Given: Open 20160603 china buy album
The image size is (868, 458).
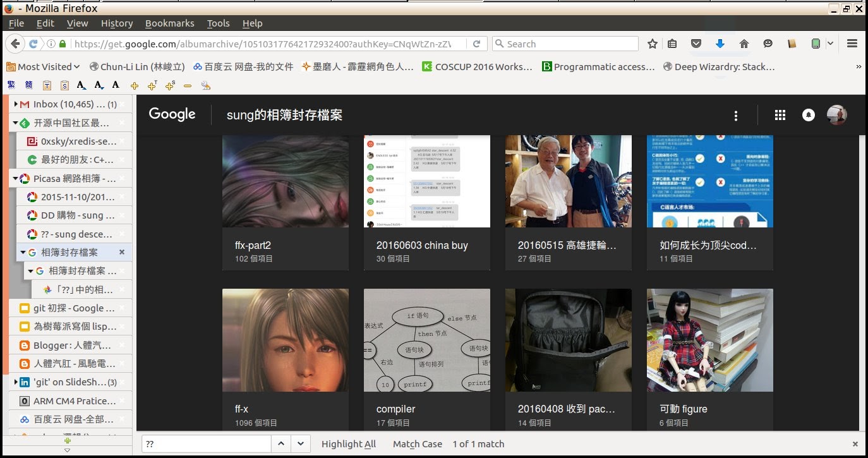Looking at the screenshot, I should [427, 202].
